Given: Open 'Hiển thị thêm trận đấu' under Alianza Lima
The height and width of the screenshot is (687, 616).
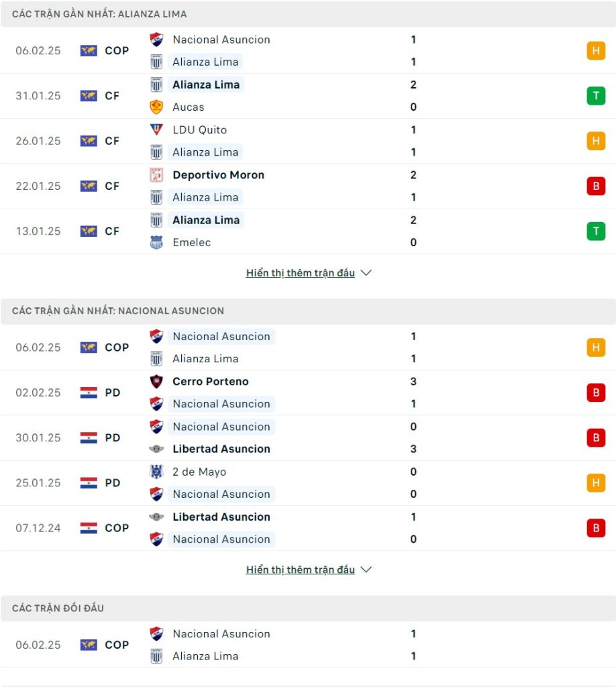Looking at the screenshot, I should (x=300, y=273).
